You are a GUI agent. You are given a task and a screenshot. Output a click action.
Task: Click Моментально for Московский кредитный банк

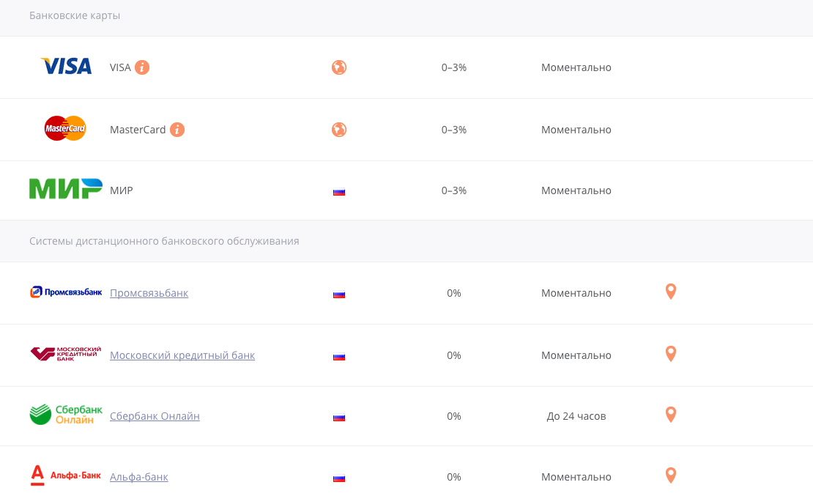coord(576,355)
